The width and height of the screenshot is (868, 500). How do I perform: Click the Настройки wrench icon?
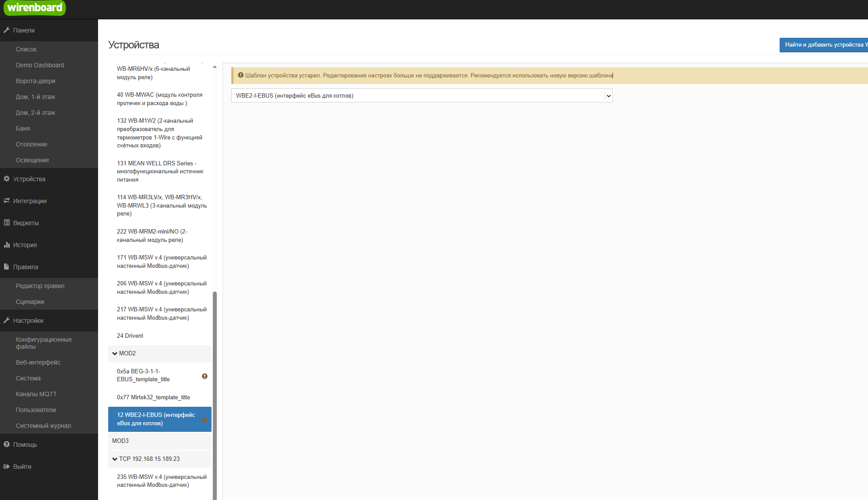coord(7,321)
